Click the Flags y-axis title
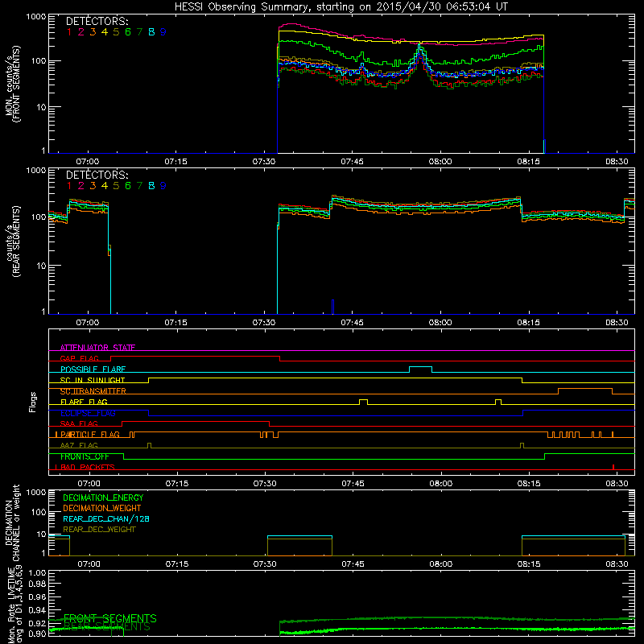 [x=33, y=402]
